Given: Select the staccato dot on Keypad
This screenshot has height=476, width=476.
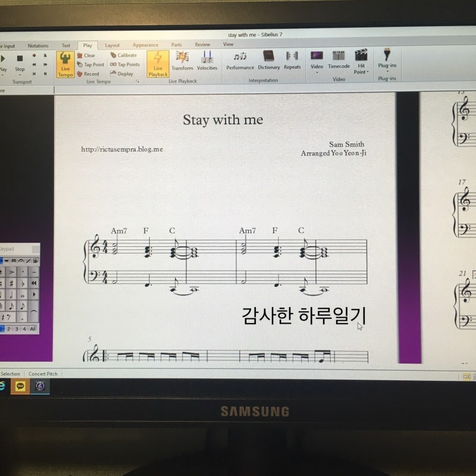Looking at the screenshot, I should point(23,272).
